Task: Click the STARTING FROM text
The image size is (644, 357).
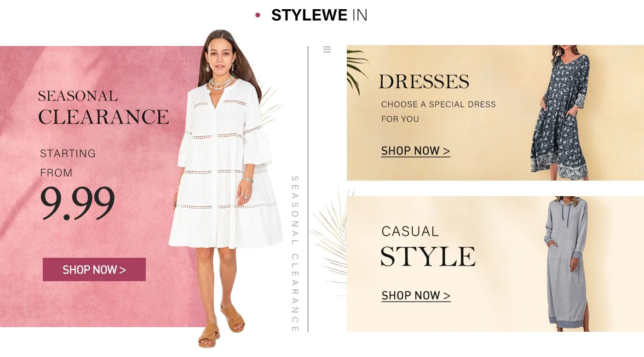Action: tap(68, 163)
